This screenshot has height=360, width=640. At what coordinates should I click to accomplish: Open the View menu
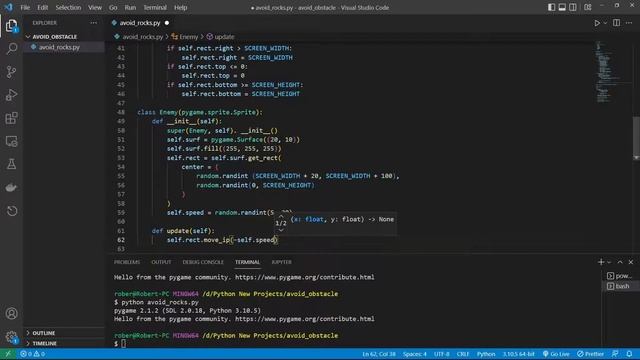(x=95, y=7)
